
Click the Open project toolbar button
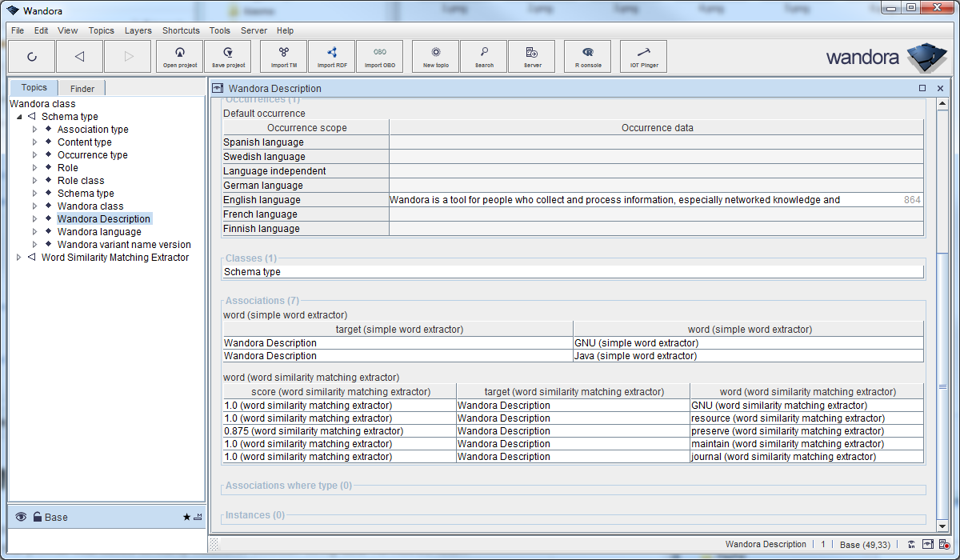(180, 57)
